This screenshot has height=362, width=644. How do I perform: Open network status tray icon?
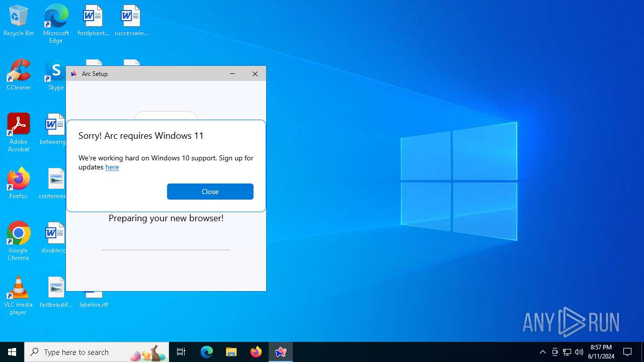pyautogui.click(x=567, y=352)
